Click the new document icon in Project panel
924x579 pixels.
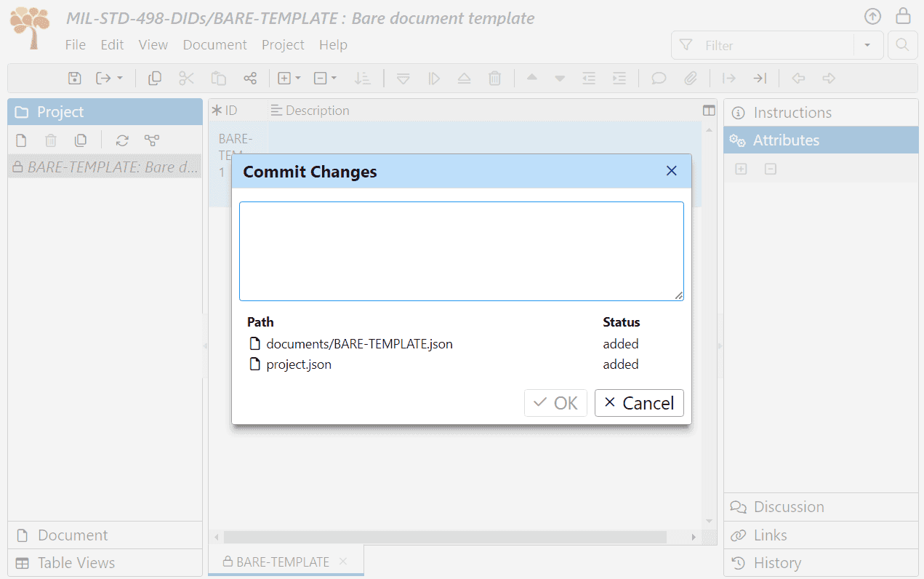[x=22, y=140]
